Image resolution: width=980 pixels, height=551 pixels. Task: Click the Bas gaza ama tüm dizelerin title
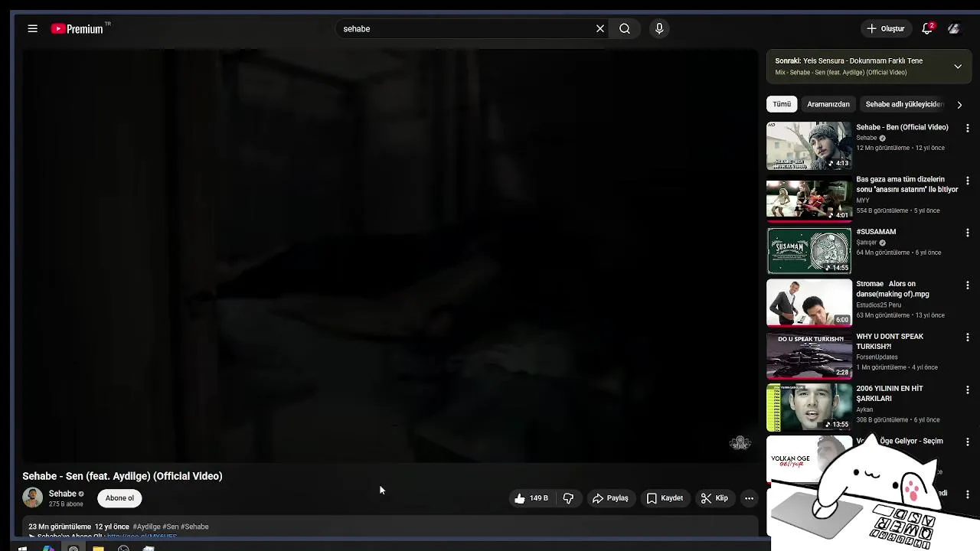[x=907, y=184]
